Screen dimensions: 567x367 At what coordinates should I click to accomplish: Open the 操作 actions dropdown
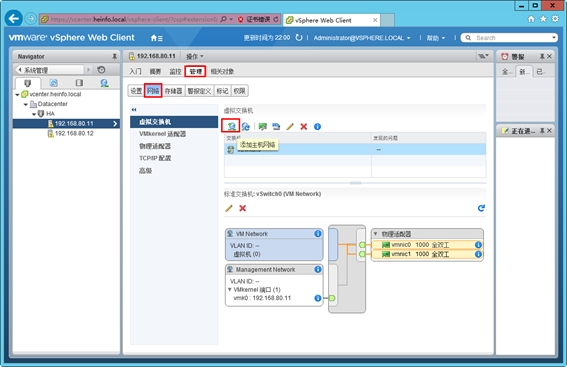pyautogui.click(x=195, y=56)
